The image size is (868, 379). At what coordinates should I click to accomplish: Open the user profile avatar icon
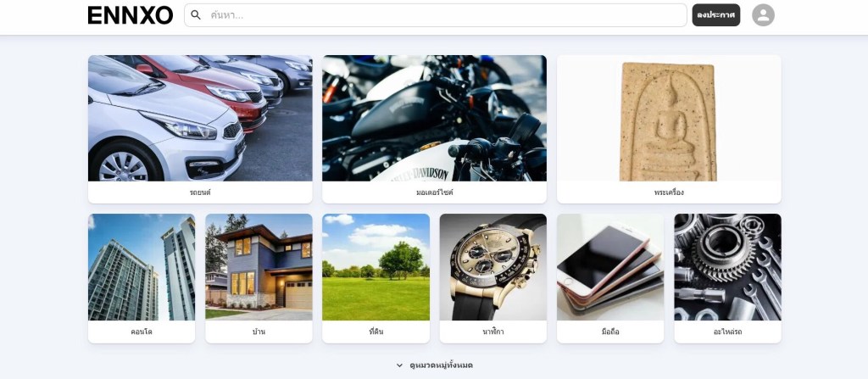pos(763,15)
